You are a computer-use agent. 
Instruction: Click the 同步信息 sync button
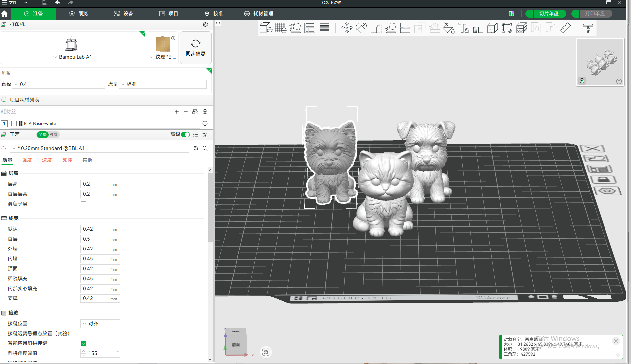pos(196,48)
